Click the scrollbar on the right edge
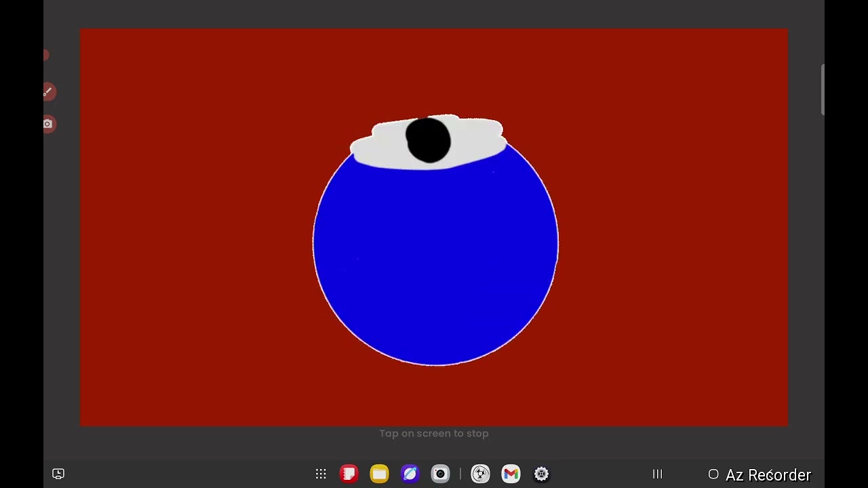This screenshot has width=868, height=488. (823, 90)
